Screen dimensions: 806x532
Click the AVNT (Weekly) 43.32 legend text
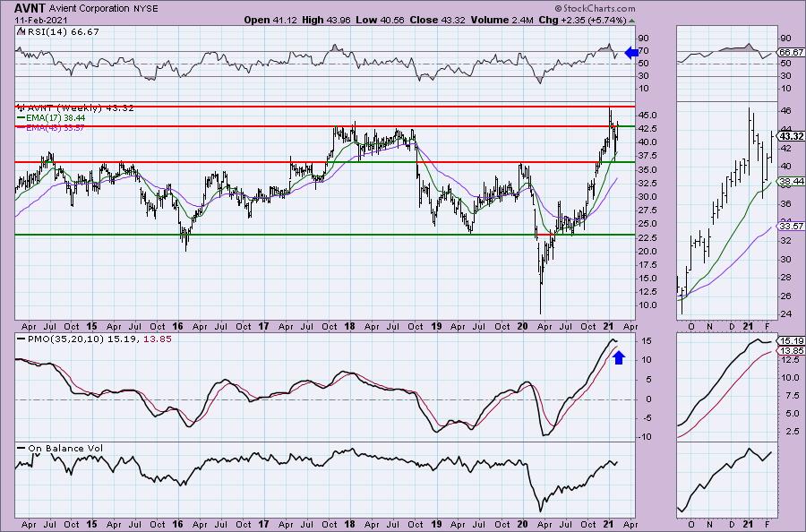tap(81, 108)
